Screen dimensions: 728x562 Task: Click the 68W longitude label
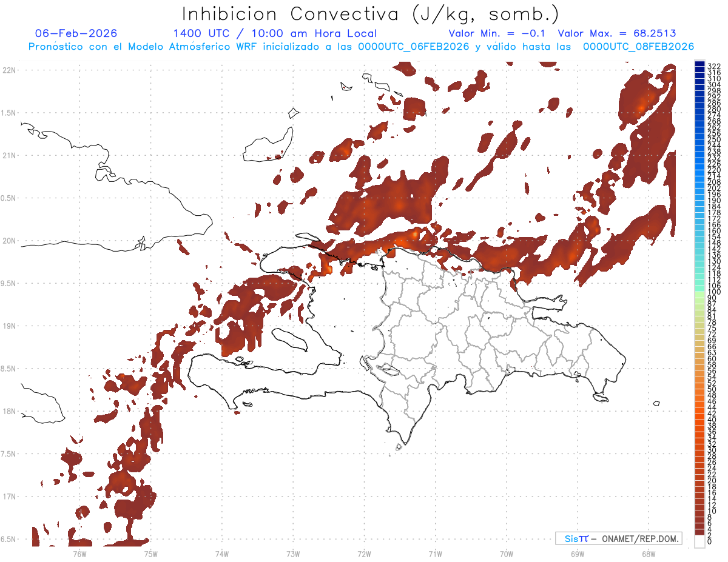(648, 554)
